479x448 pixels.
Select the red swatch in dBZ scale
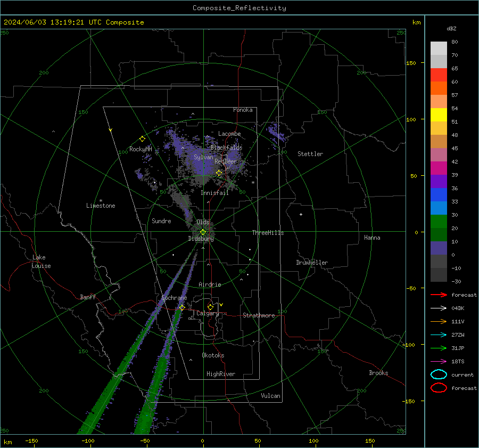click(x=439, y=75)
